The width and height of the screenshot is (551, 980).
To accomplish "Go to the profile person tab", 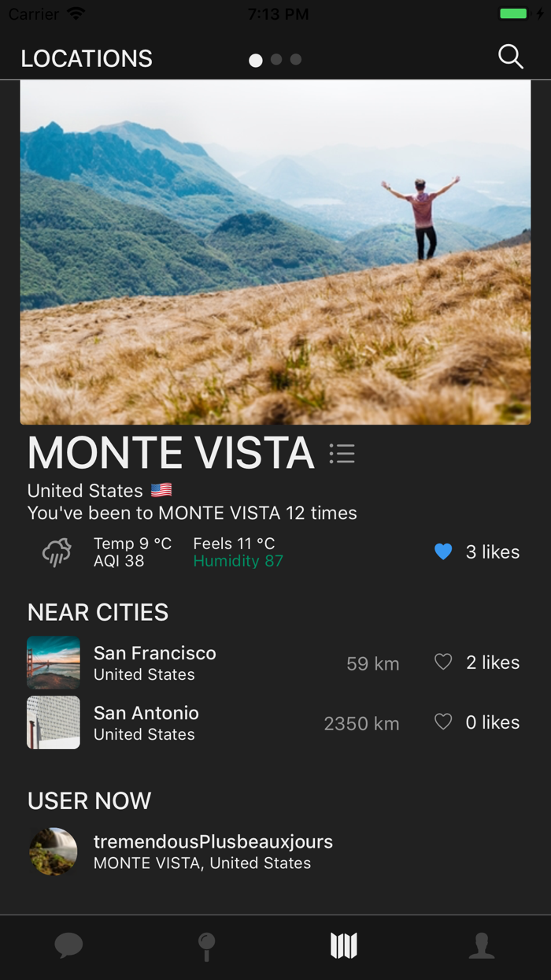I will click(x=482, y=945).
